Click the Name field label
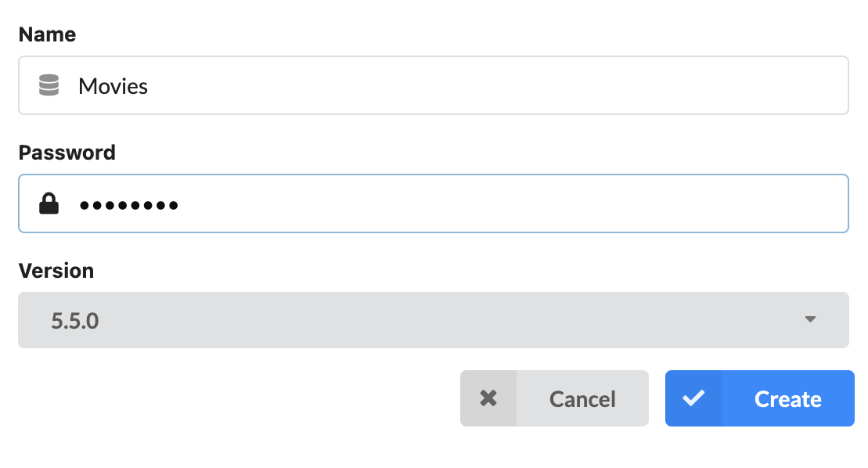Screen dimensions: 868x468 (47, 34)
